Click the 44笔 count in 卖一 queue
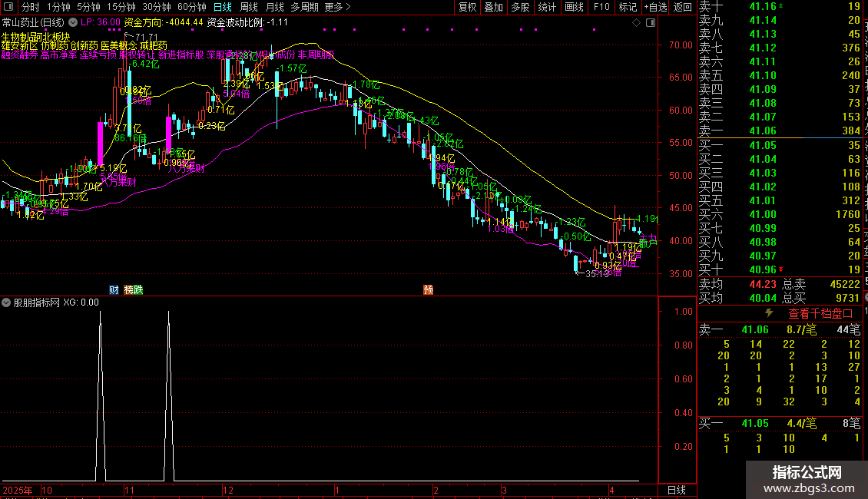This screenshot has width=868, height=499. pyautogui.click(x=849, y=329)
